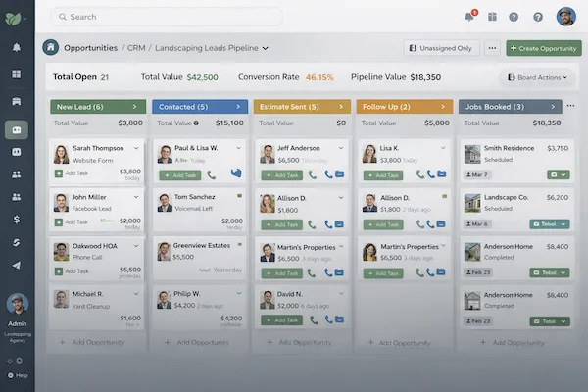Open the sidebar dashboard grid icon
Viewport: 588px width, 392px height.
pos(16,73)
